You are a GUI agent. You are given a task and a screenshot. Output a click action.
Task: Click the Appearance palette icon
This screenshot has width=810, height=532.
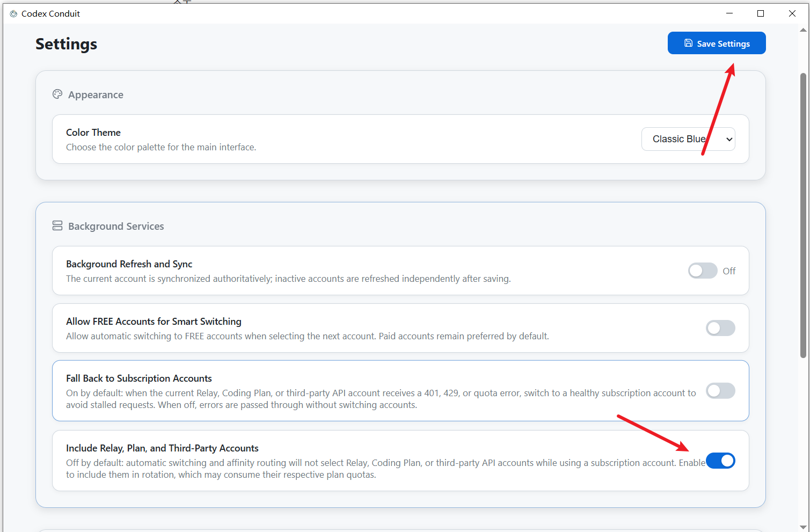click(57, 94)
